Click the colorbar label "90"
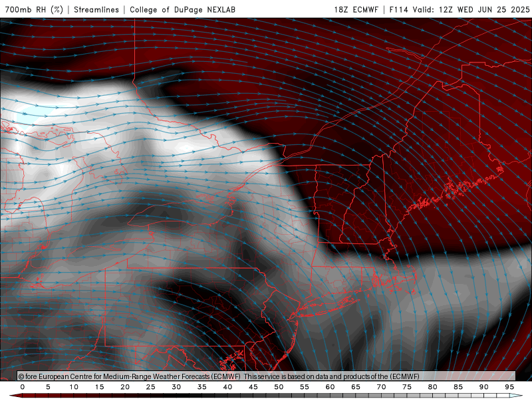Image resolution: width=532 pixels, height=399 pixels. click(x=484, y=387)
